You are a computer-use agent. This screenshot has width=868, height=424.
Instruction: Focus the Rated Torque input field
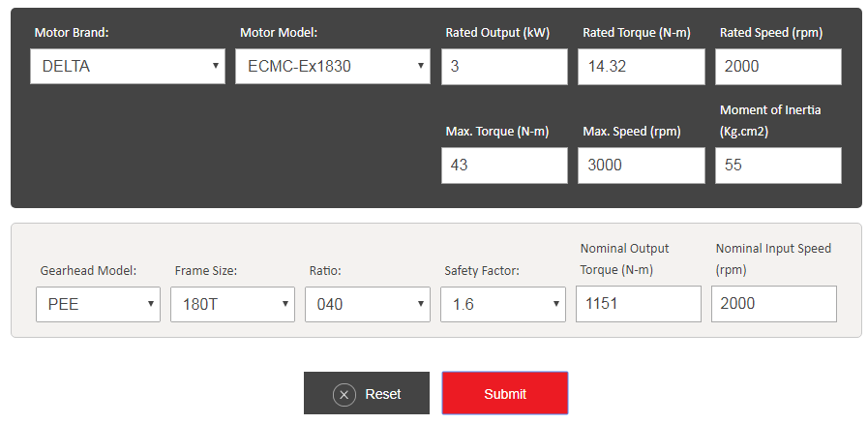point(642,67)
